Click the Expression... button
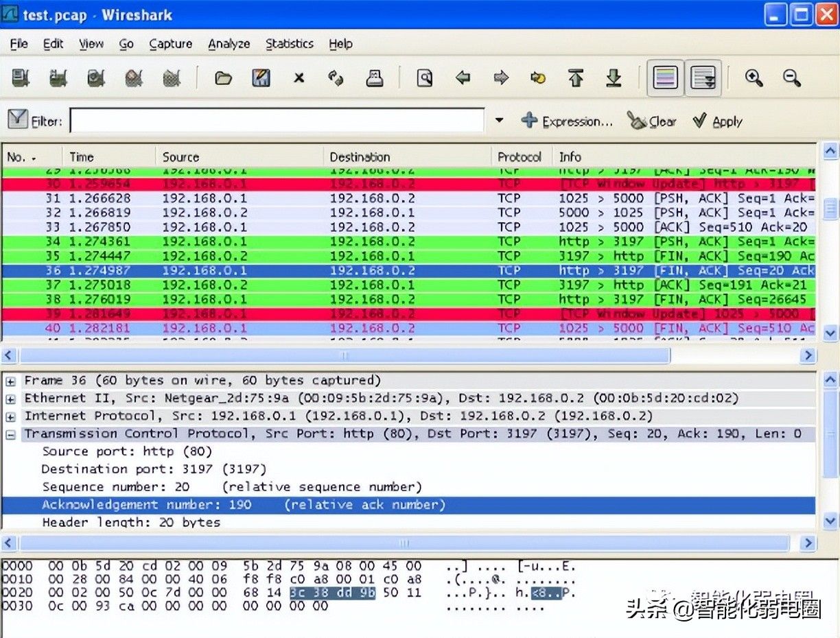The image size is (840, 638). click(567, 121)
